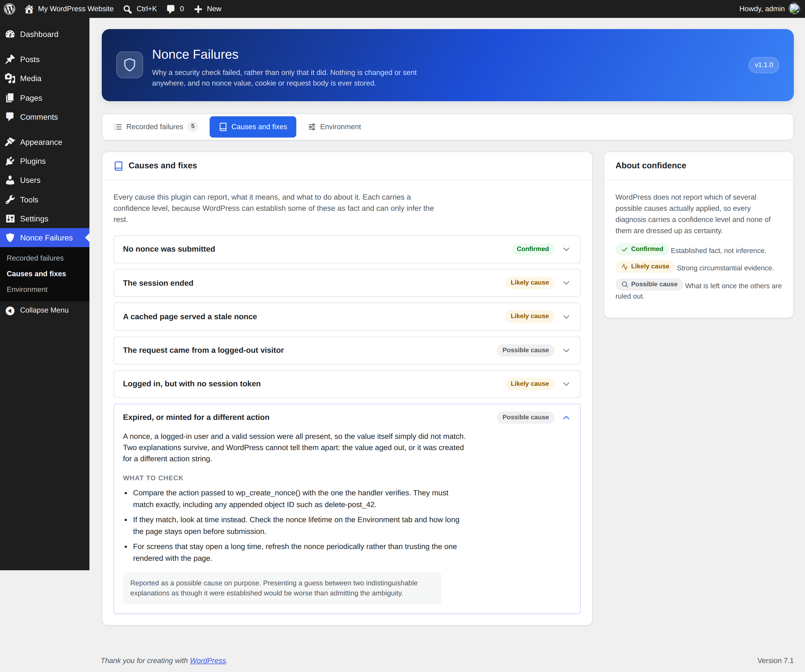The height and width of the screenshot is (672, 805).
Task: Click the list icon on Recorded failures tab
Action: click(x=118, y=127)
